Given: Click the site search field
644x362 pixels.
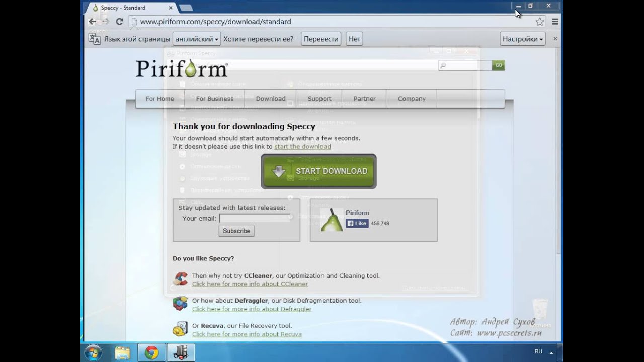Looking at the screenshot, I should pos(465,65).
